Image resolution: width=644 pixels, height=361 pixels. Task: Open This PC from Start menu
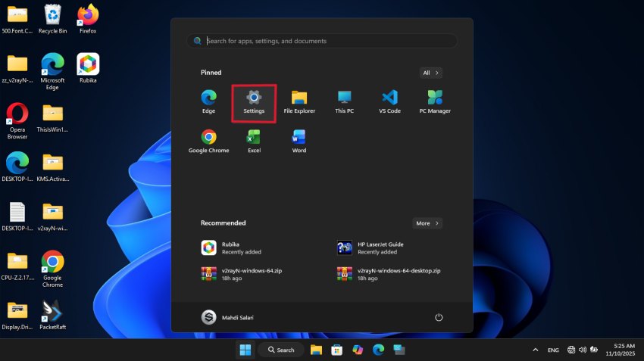point(344,101)
